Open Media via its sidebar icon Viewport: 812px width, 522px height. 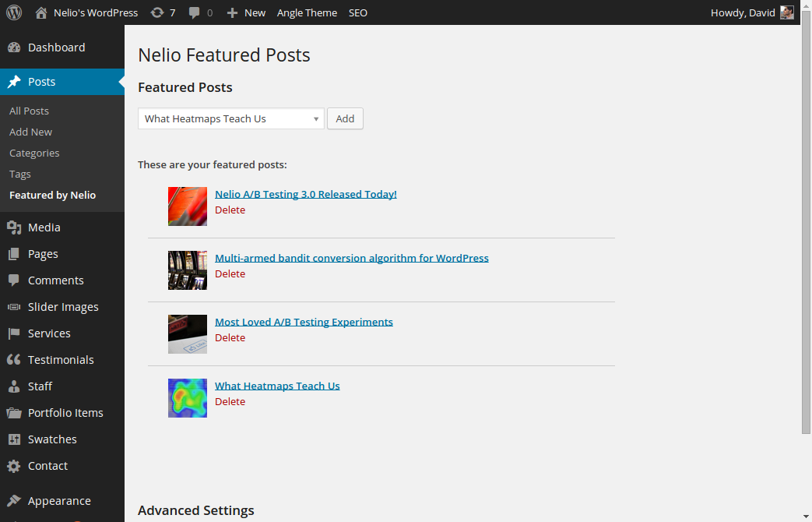click(14, 227)
